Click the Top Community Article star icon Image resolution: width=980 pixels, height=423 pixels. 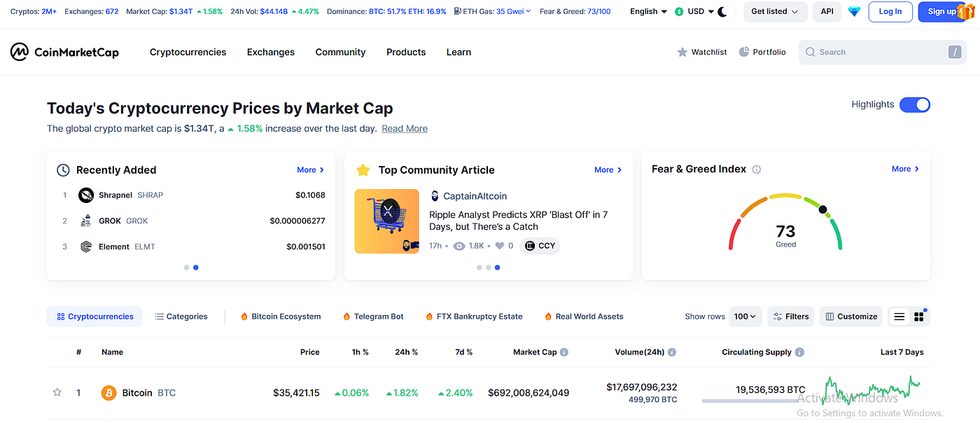coord(363,170)
